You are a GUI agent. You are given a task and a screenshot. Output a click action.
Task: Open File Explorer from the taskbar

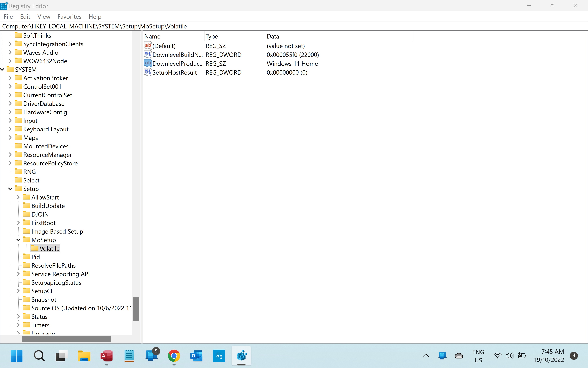84,356
